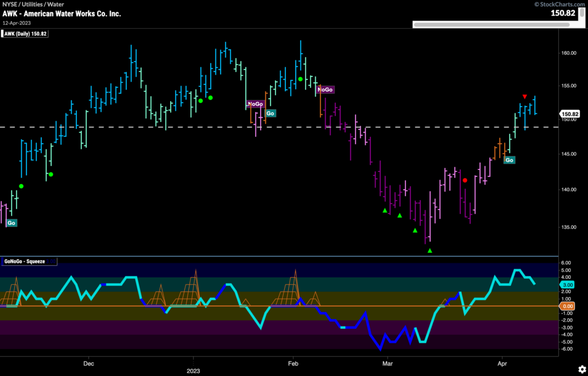Click the 2023 label on the timeline
This screenshot has height=376, width=588.
(193, 371)
